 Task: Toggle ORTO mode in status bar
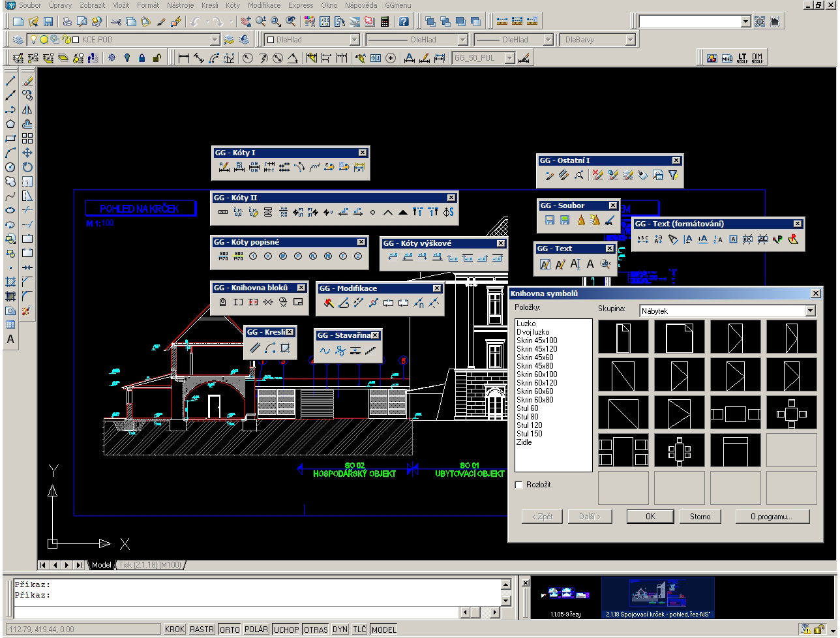pyautogui.click(x=229, y=630)
